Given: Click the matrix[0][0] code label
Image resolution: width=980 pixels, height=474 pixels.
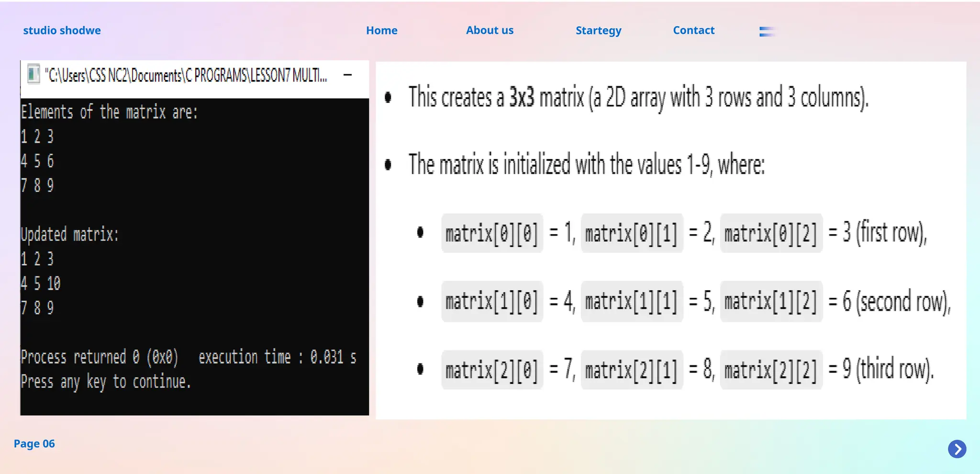Looking at the screenshot, I should click(x=492, y=233).
